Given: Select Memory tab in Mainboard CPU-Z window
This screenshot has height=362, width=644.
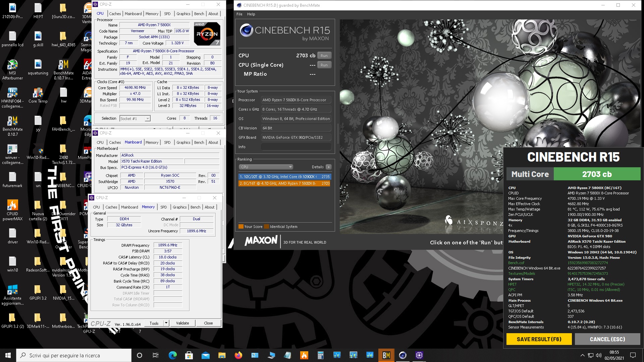Looking at the screenshot, I should 152,142.
